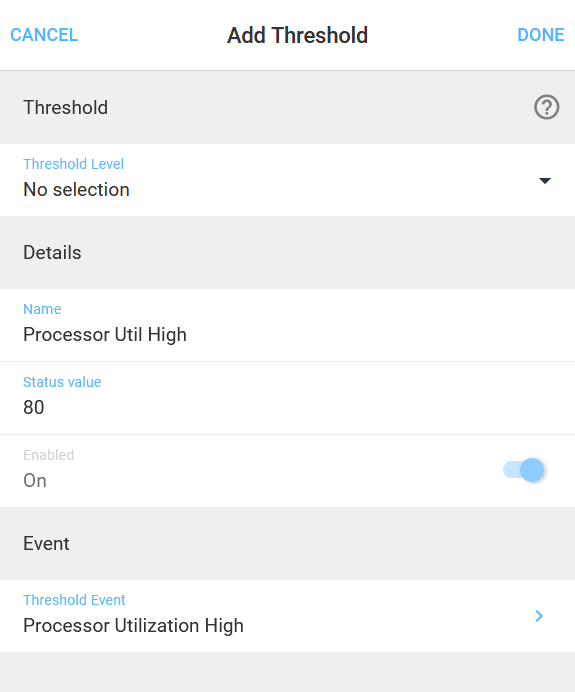
Task: Cancel adding the threshold
Action: coord(44,35)
